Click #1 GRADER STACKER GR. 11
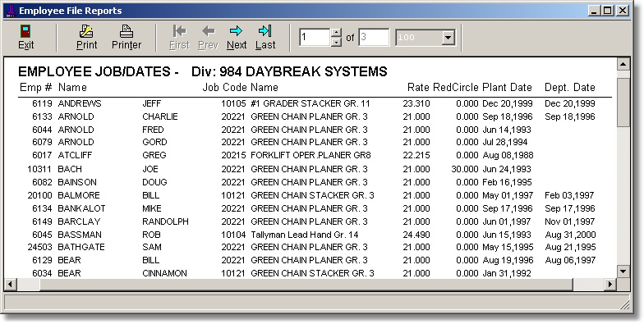Image resolution: width=644 pixels, height=324 pixels. tap(310, 103)
